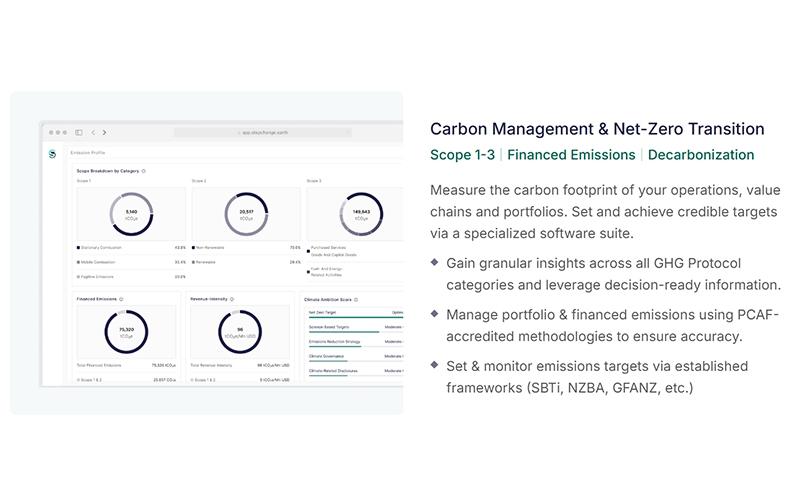Click the bullet about GHG Protocol categories

point(605,274)
